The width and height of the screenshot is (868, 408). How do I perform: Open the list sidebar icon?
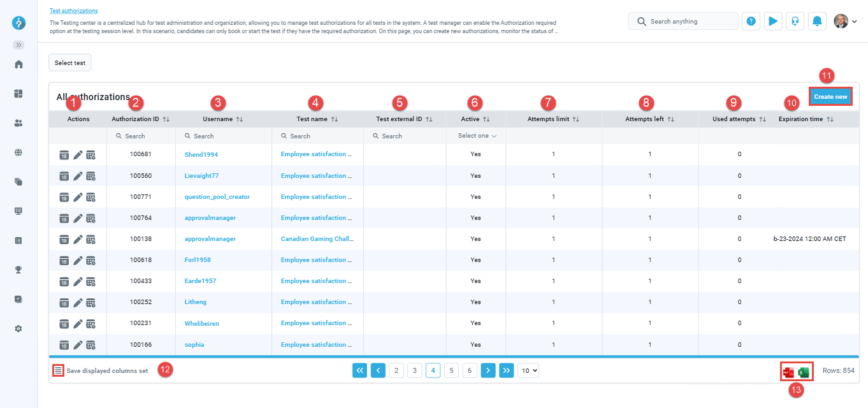(18, 240)
